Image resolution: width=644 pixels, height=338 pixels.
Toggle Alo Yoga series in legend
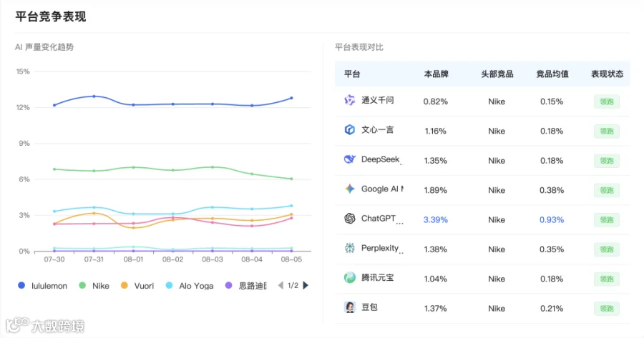point(190,286)
